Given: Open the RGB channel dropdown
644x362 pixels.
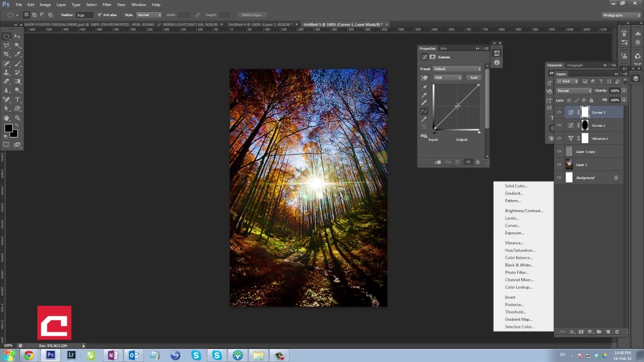Looking at the screenshot, I should point(448,78).
